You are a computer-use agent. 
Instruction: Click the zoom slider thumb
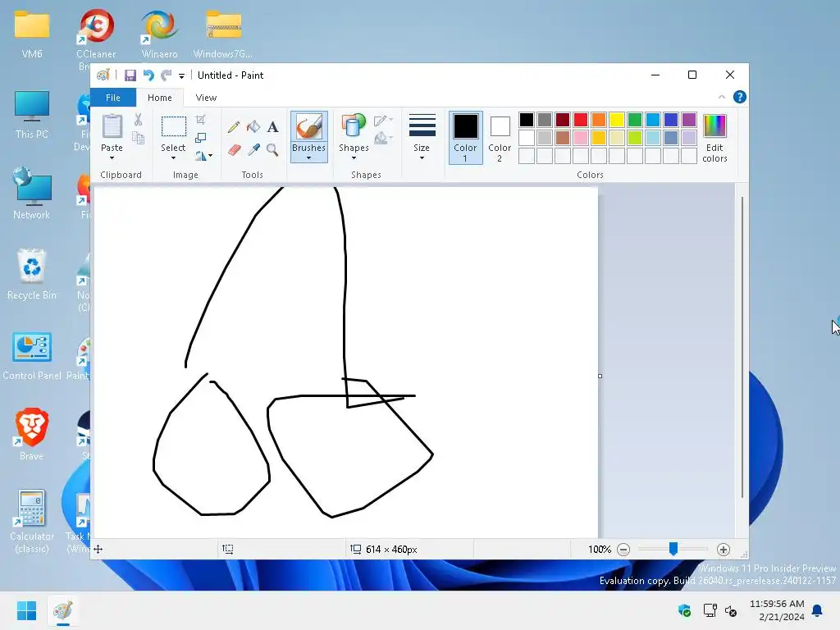pyautogui.click(x=673, y=549)
